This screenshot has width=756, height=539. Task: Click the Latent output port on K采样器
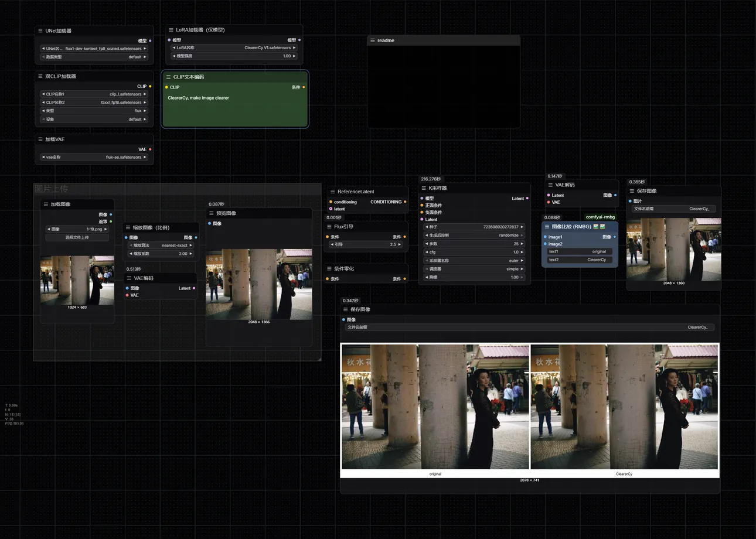tap(527, 199)
